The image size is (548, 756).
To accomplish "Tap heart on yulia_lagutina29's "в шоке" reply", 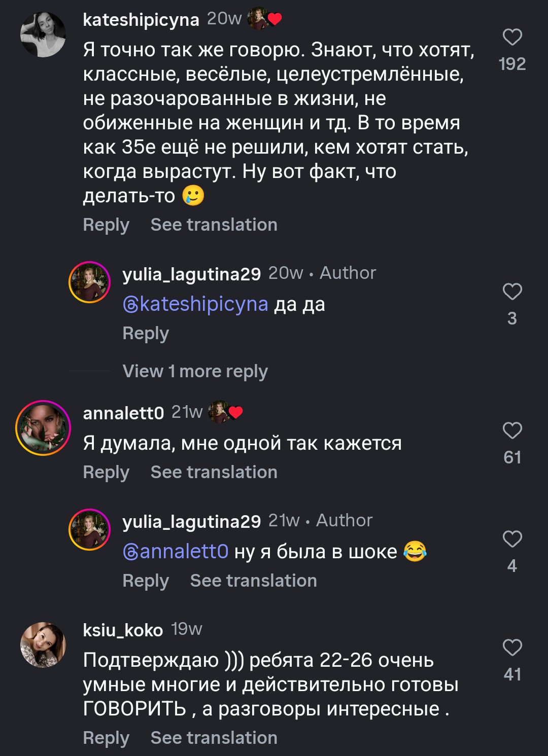I will click(512, 539).
